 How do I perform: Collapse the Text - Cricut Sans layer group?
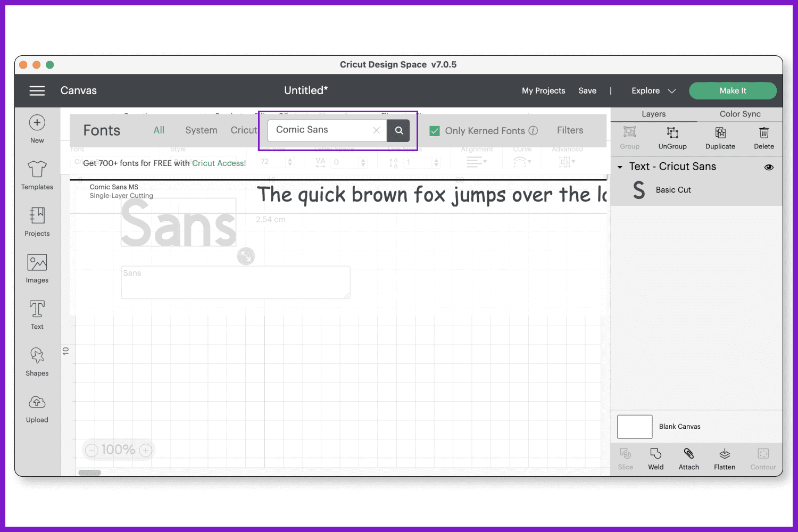(x=620, y=167)
